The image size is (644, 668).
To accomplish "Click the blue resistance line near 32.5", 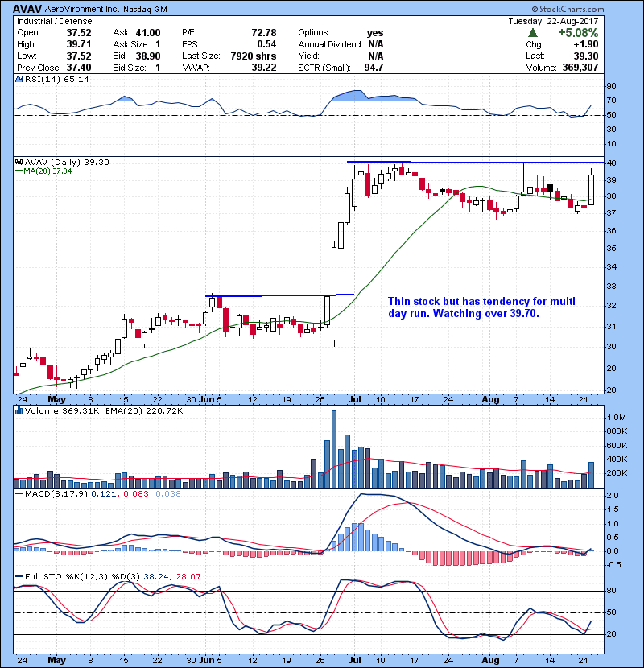I will pyautogui.click(x=279, y=295).
